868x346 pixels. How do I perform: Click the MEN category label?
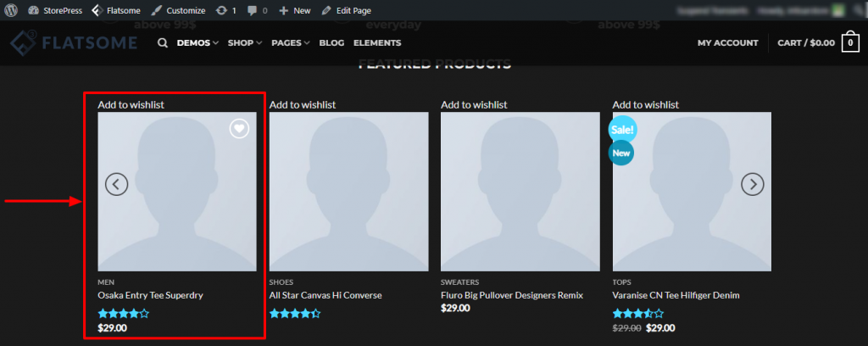[x=106, y=282]
